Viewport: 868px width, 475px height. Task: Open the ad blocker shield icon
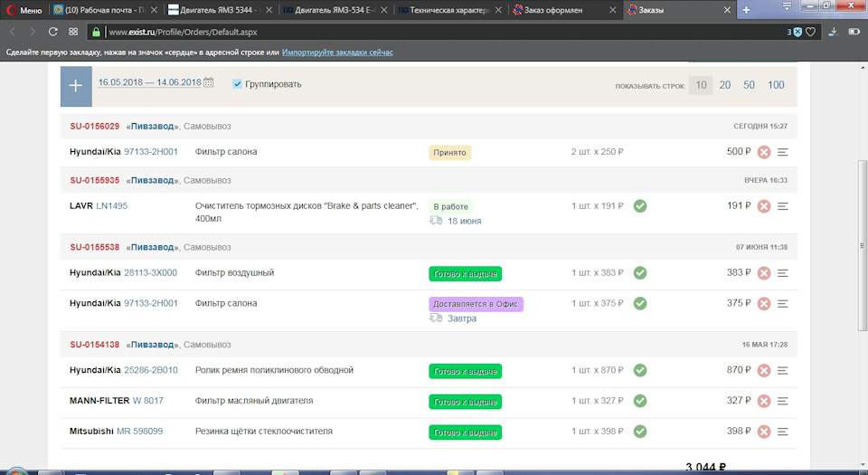797,32
